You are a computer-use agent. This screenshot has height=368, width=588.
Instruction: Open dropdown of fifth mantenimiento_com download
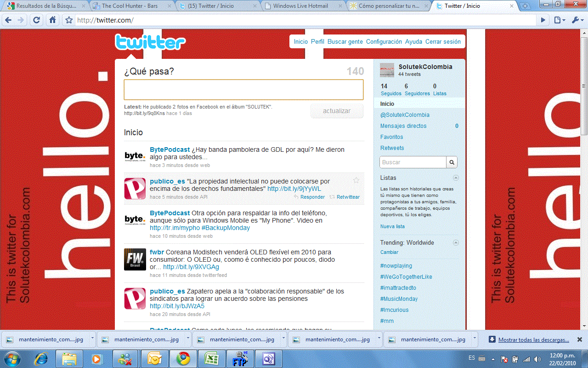point(475,338)
